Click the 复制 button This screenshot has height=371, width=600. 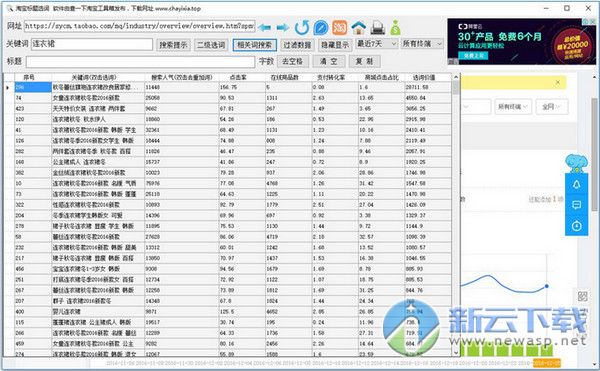pos(364,61)
